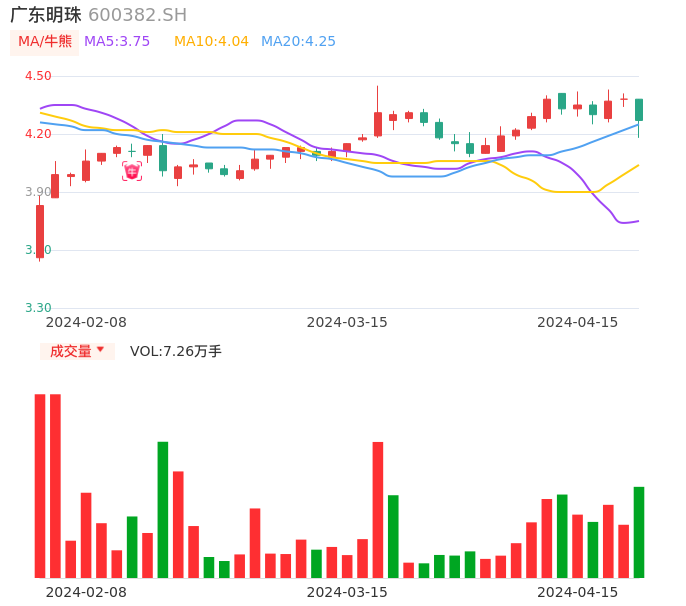686x606 pixels.
Task: Click 2024-04-15 date under price chart
Action: 578,322
